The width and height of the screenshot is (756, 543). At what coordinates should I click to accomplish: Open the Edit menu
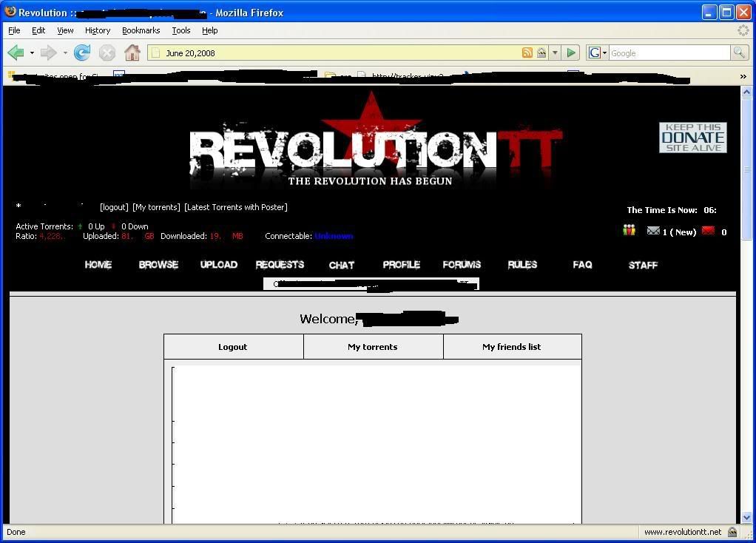tap(38, 30)
